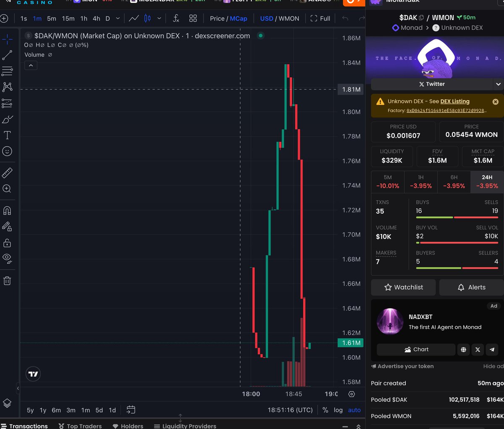Open the indicators fx menu

[x=176, y=18]
